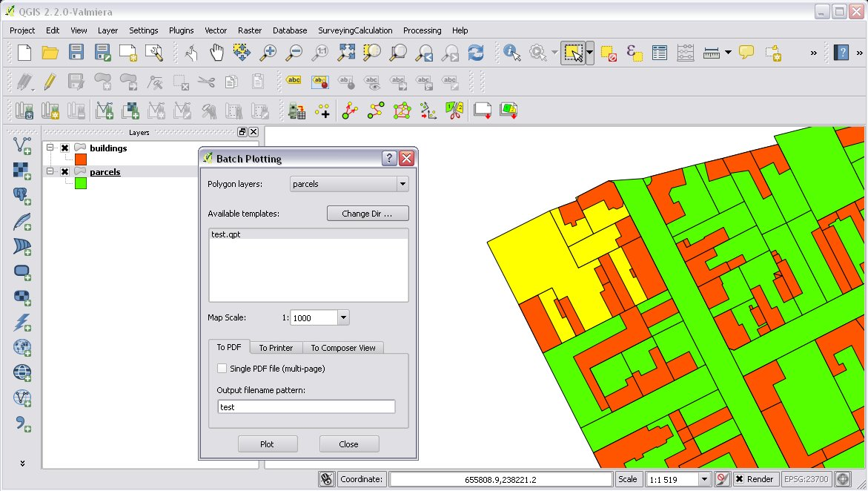
Task: Toggle visibility of parcels layer
Action: pyautogui.click(x=65, y=171)
